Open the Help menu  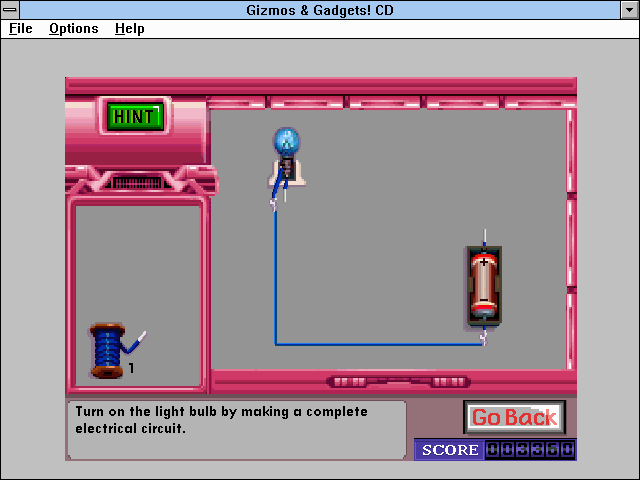[129, 29]
